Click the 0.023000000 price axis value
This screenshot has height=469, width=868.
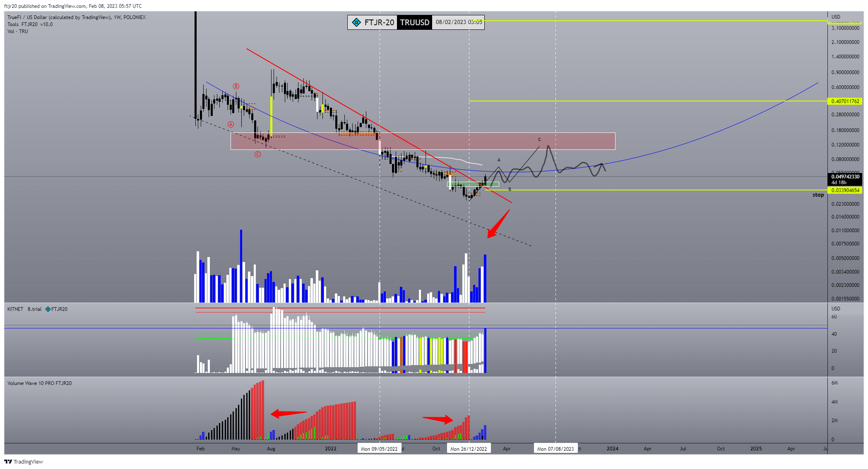pos(845,204)
